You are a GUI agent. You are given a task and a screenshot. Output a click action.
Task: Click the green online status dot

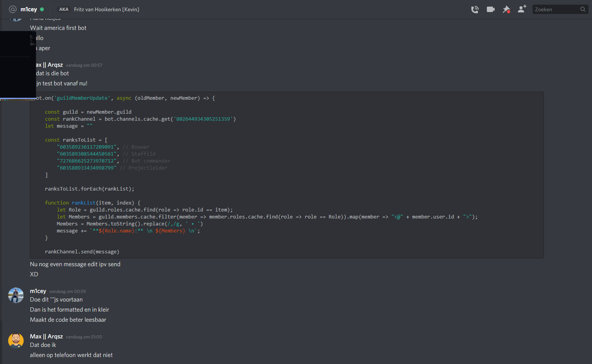(42, 9)
